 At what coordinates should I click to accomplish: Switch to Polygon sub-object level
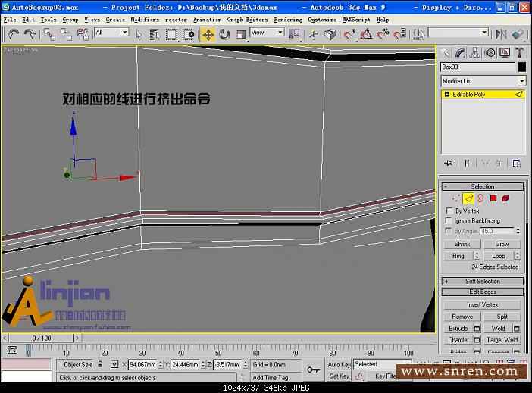click(493, 198)
